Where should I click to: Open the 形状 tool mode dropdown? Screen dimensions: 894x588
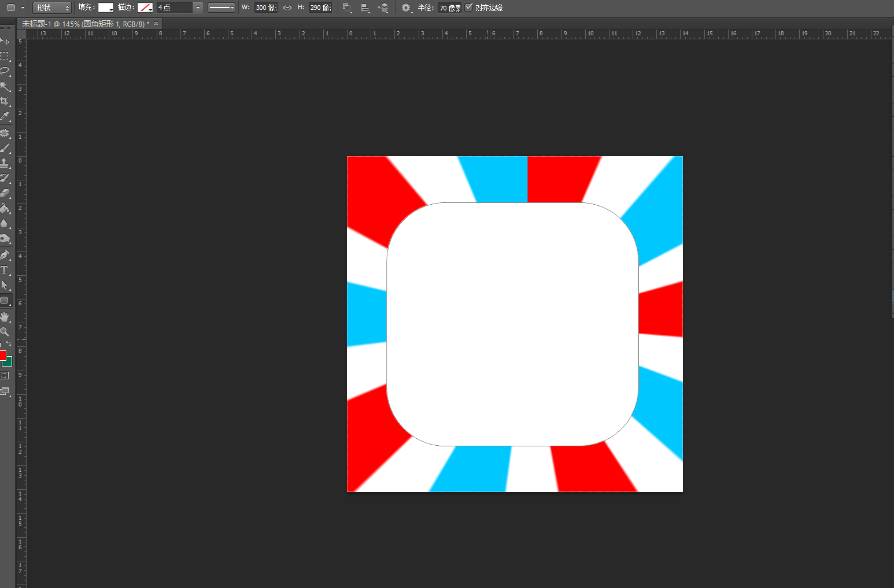[x=52, y=8]
